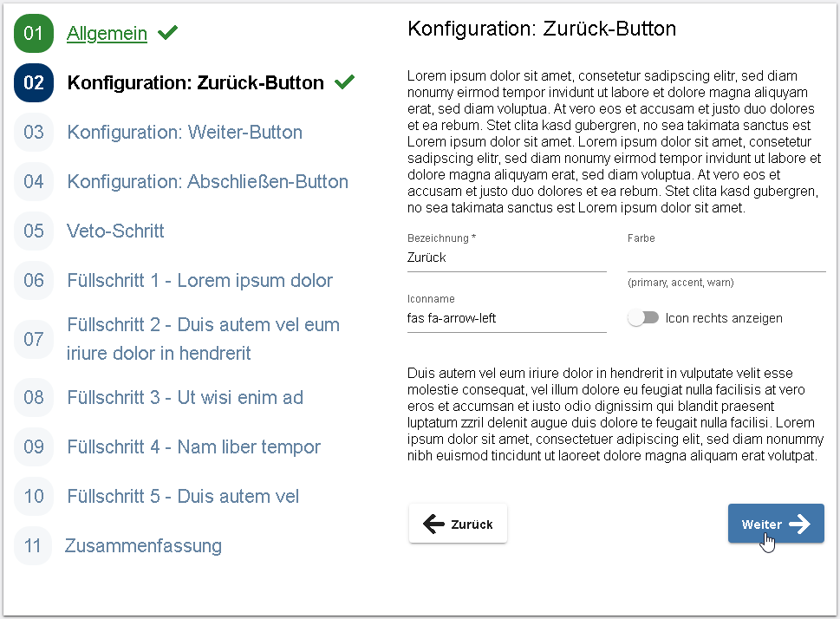Click the 08 circle beside Füllschritt 3
The width and height of the screenshot is (840, 619).
(x=33, y=396)
